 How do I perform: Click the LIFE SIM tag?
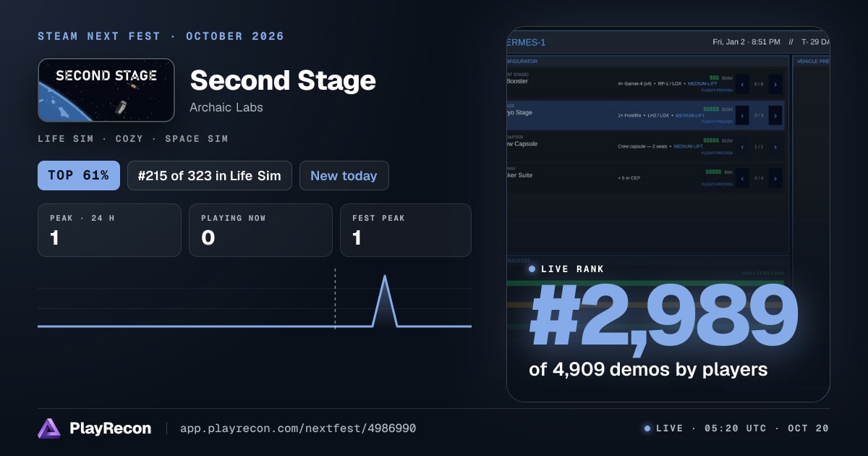[66, 138]
